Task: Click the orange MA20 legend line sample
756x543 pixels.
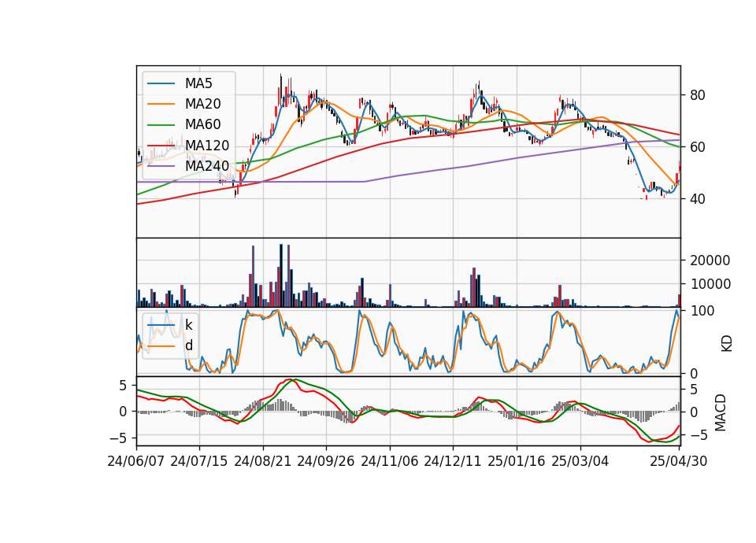Action: pos(161,104)
